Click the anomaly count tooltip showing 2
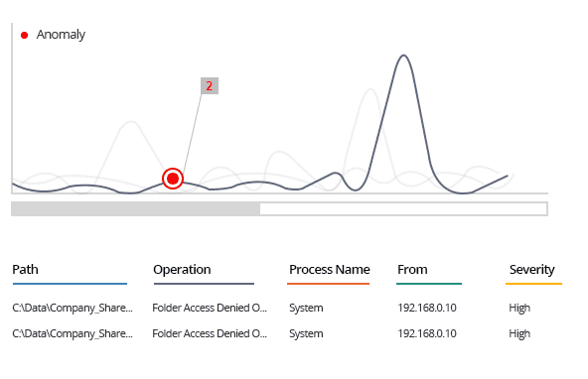Viewport: 588px width, 379px height. click(210, 85)
